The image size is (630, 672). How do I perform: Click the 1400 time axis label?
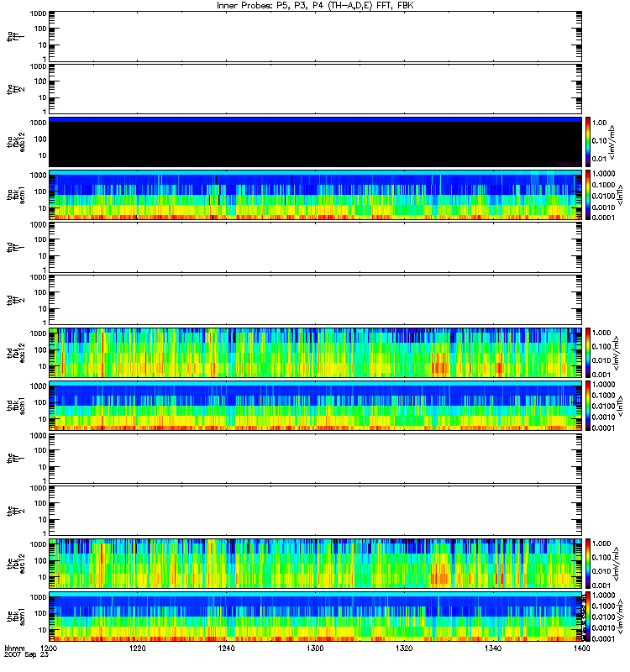(581, 648)
